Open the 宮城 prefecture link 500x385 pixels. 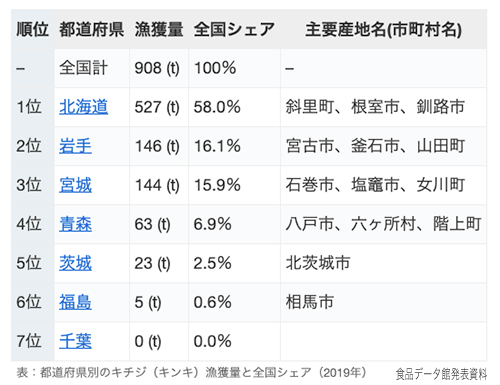[x=75, y=185]
